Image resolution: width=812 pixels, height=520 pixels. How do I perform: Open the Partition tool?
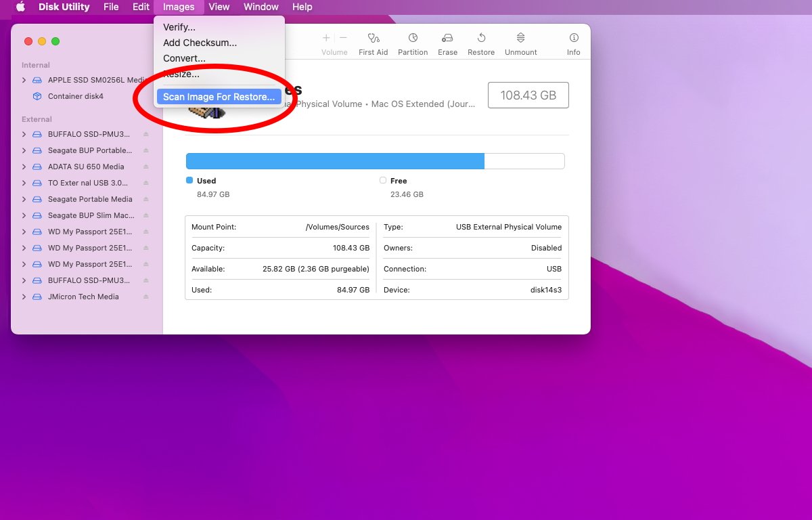[413, 39]
